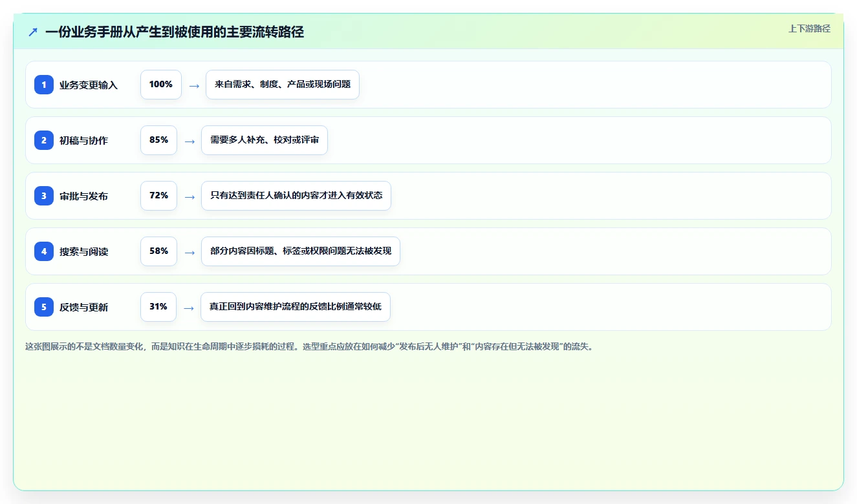This screenshot has width=857, height=504.
Task: Select the 搜索与阅读 step label
Action: click(83, 251)
